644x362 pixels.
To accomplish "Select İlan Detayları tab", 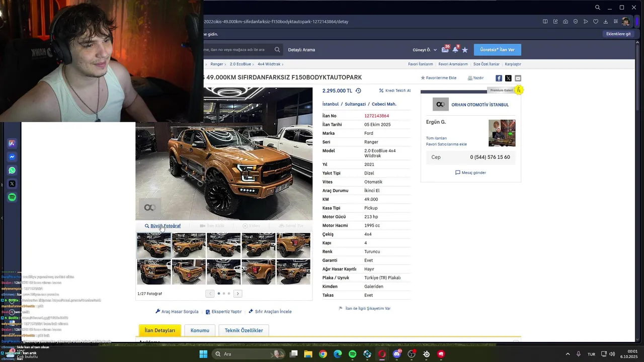I will tap(159, 330).
